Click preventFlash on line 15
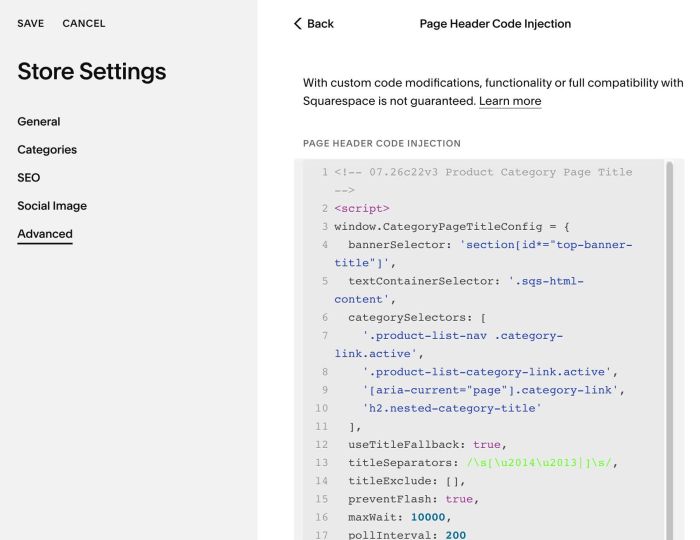Viewport: 700px width, 540px height. [x=393, y=499]
